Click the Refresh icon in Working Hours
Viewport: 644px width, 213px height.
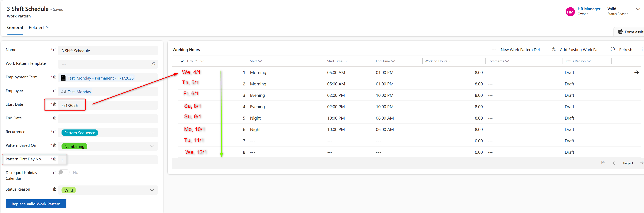[612, 50]
